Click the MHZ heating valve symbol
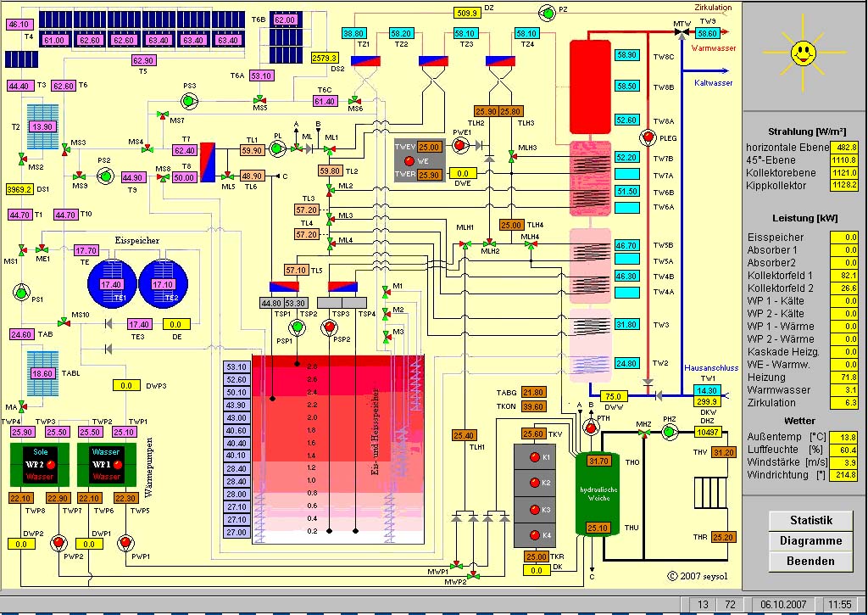The width and height of the screenshot is (868, 615). tap(644, 433)
